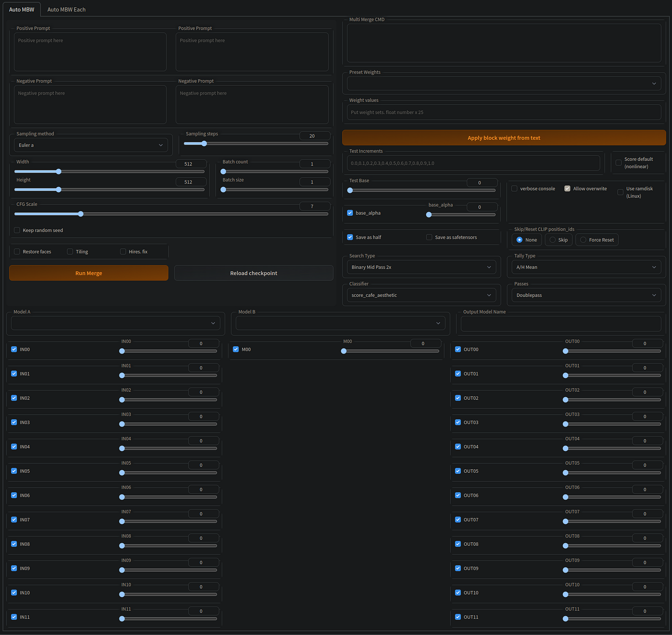Image resolution: width=672 pixels, height=635 pixels.
Task: Open the Sampling method dropdown
Action: 91,145
